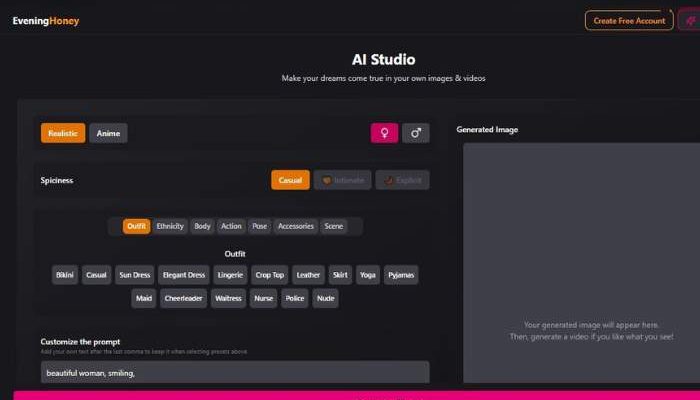Click the Customize the prompt text field

coord(235,372)
